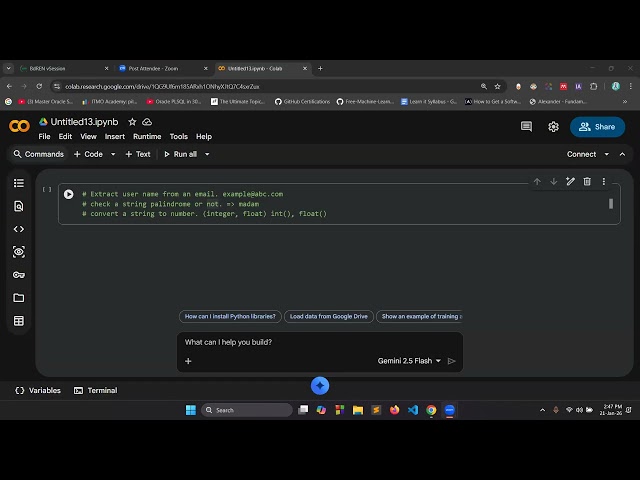Open the find and replace sidebar icon
Viewport: 640px width, 480px height.
click(19, 206)
